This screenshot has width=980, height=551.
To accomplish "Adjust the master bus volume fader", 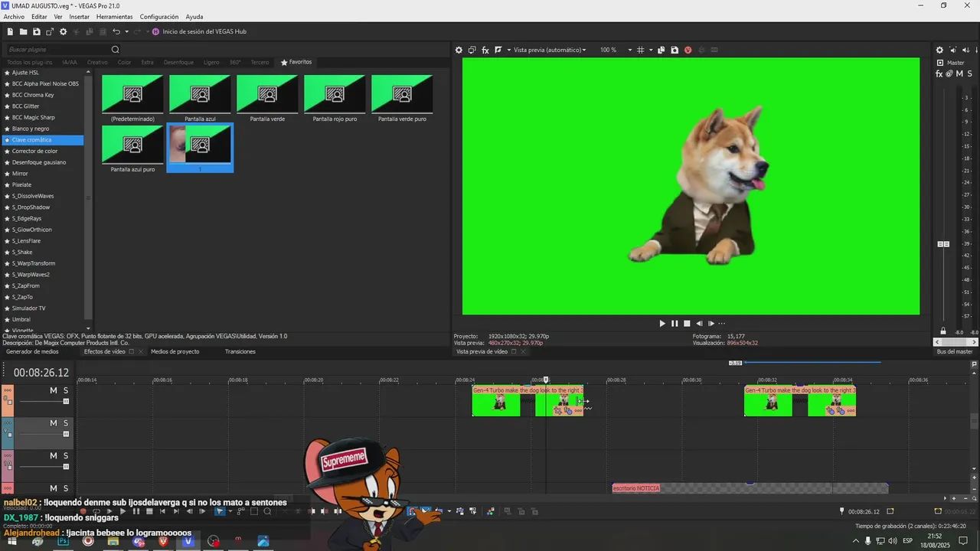I will [x=944, y=244].
